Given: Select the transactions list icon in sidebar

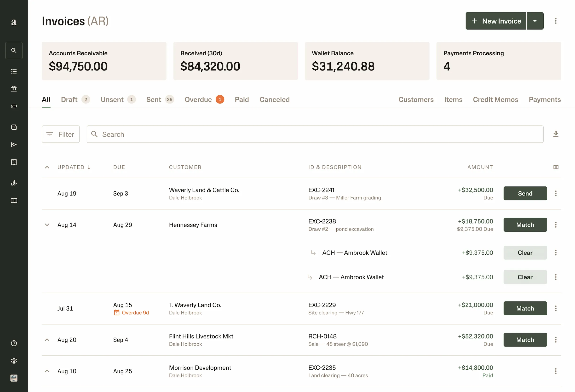Looking at the screenshot, I should (14, 71).
